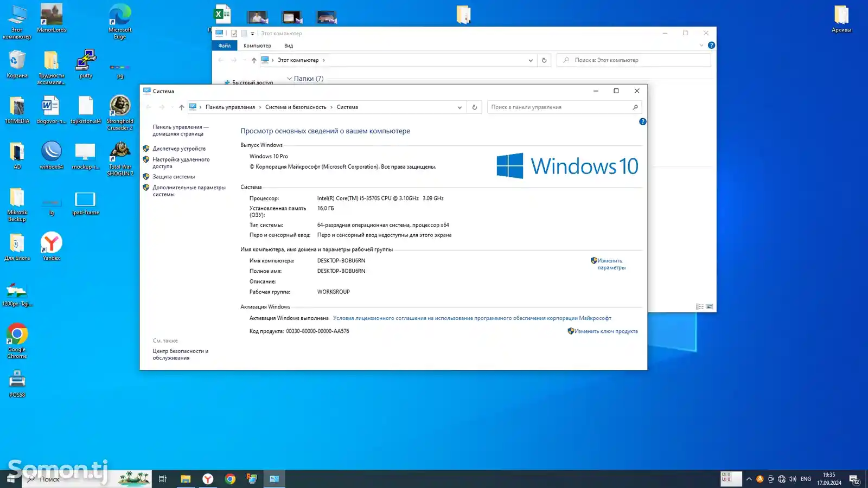Screen dimensions: 868x488
Task: Expand the Explorer ribbon chevron
Action: click(x=701, y=46)
